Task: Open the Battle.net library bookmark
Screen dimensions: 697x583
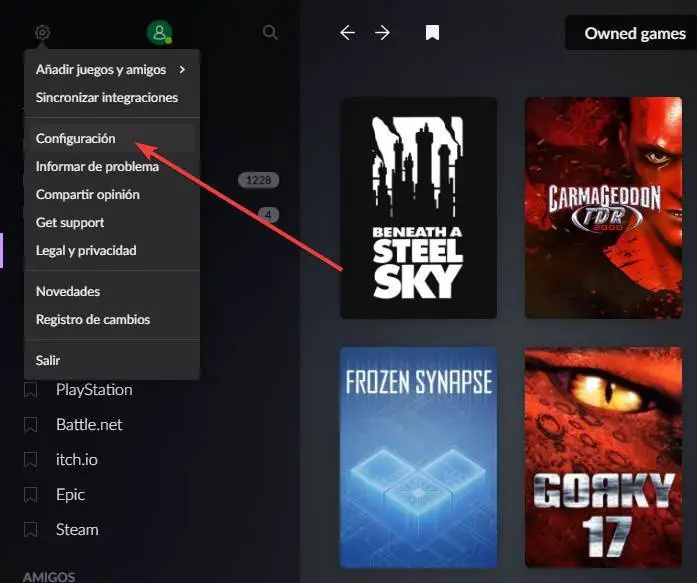Action: tap(89, 425)
